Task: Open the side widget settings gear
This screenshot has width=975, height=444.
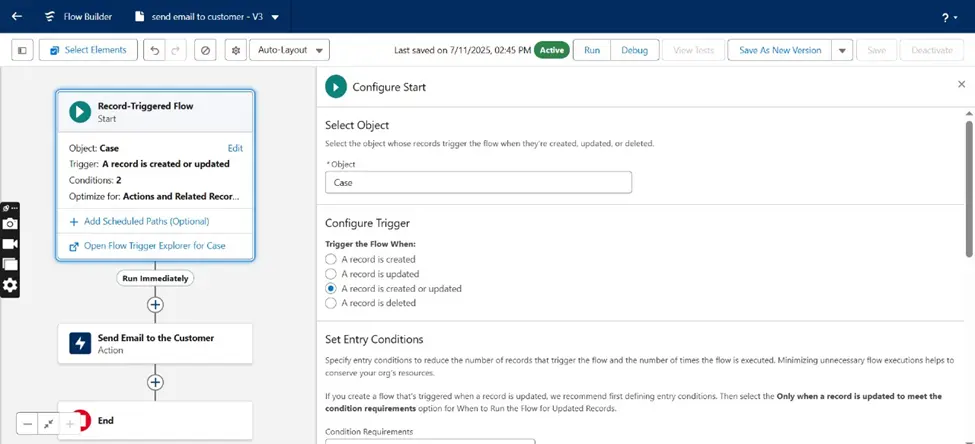Action: click(10, 285)
